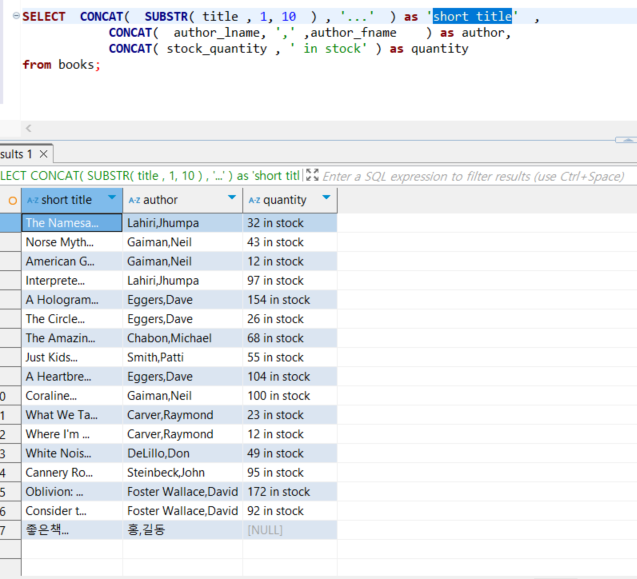637x579 pixels.
Task: Select the cell 'American G...'
Action: pos(72,261)
